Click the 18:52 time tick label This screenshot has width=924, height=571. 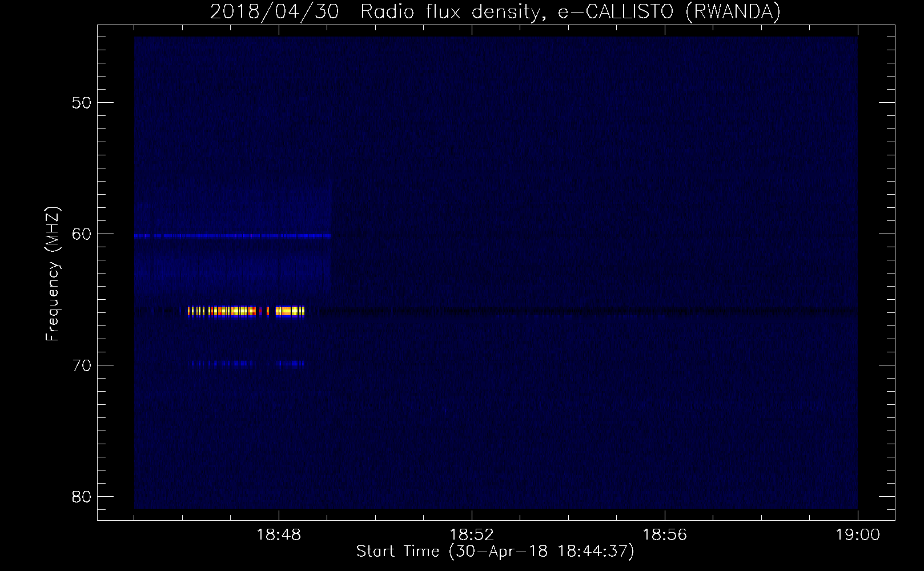[x=472, y=535]
